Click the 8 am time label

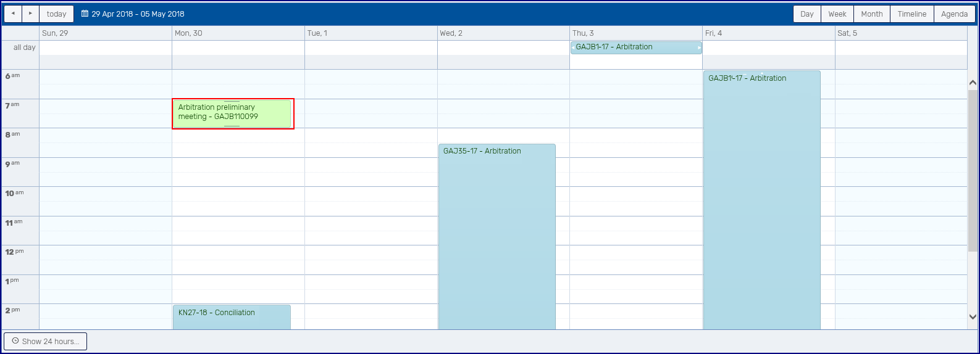[x=12, y=134]
